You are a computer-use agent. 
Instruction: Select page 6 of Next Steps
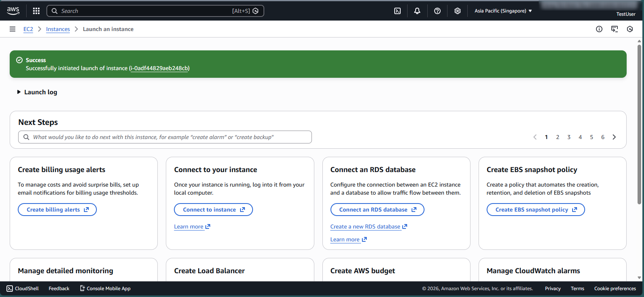(x=603, y=137)
